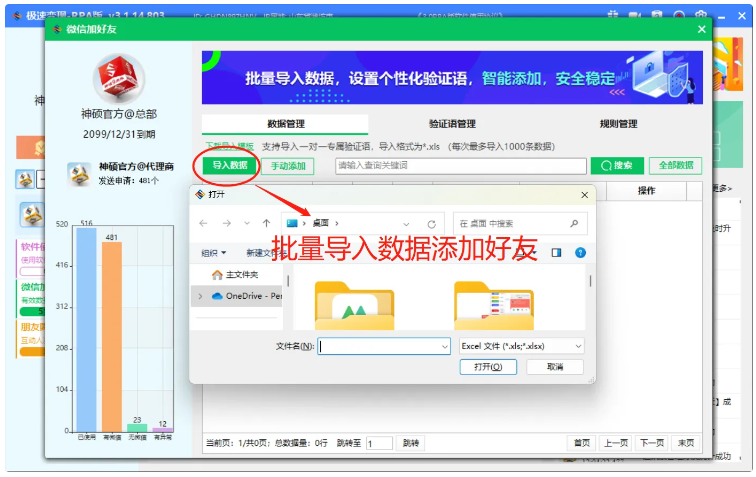Click the 末页 pagination button
The image size is (756, 477).
click(x=686, y=443)
